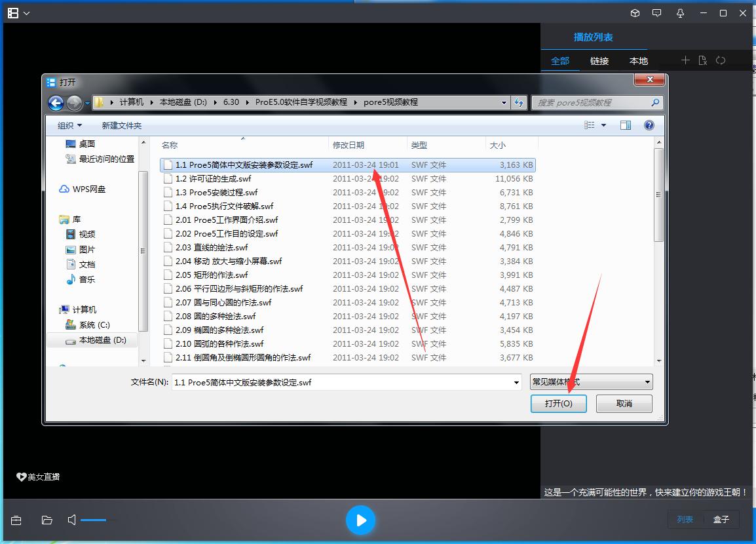This screenshot has height=544, width=756.
Task: Click the open folder icon in player bar
Action: pos(47,520)
